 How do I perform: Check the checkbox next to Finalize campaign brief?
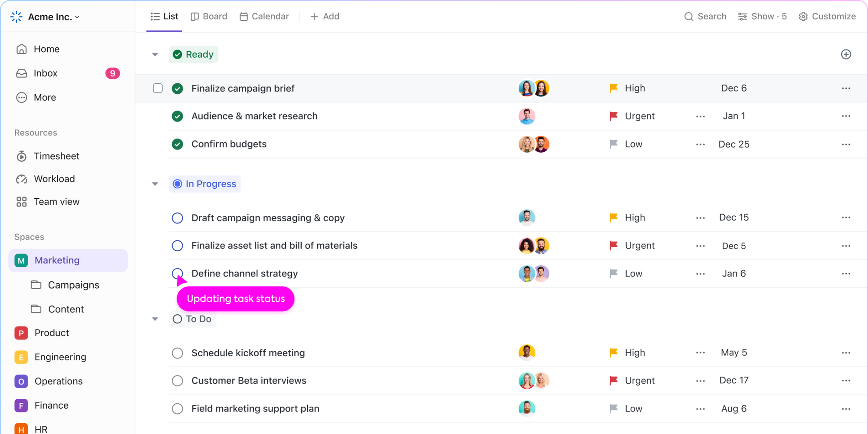tap(158, 88)
